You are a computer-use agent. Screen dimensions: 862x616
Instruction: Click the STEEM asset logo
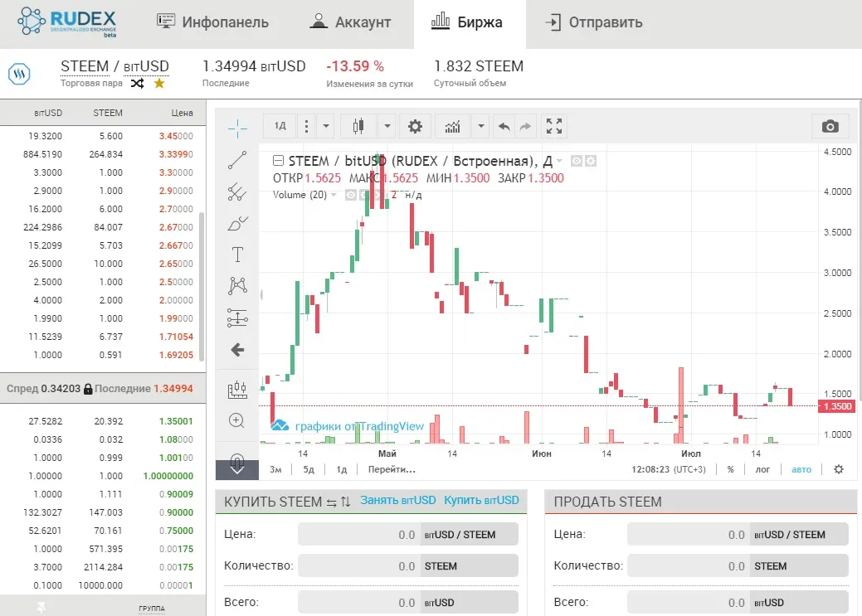(19, 74)
